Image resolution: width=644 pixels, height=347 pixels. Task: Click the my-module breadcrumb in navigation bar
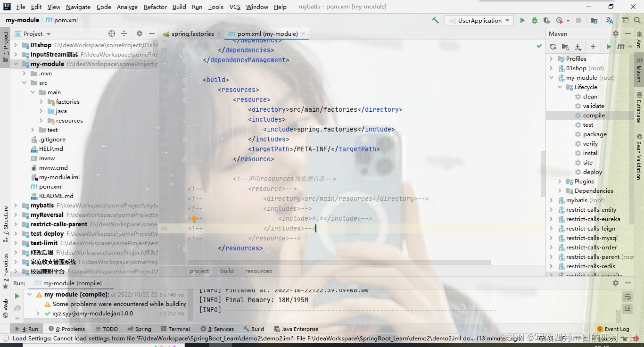click(x=22, y=20)
